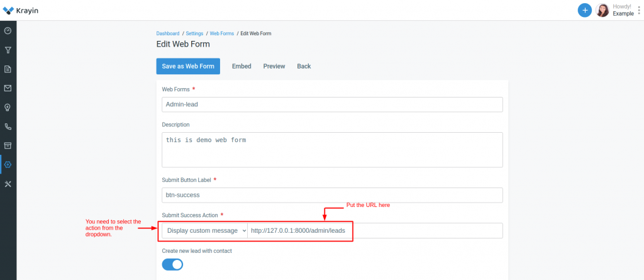The height and width of the screenshot is (280, 644).
Task: Click the blue plus quick-create button
Action: pos(584,10)
